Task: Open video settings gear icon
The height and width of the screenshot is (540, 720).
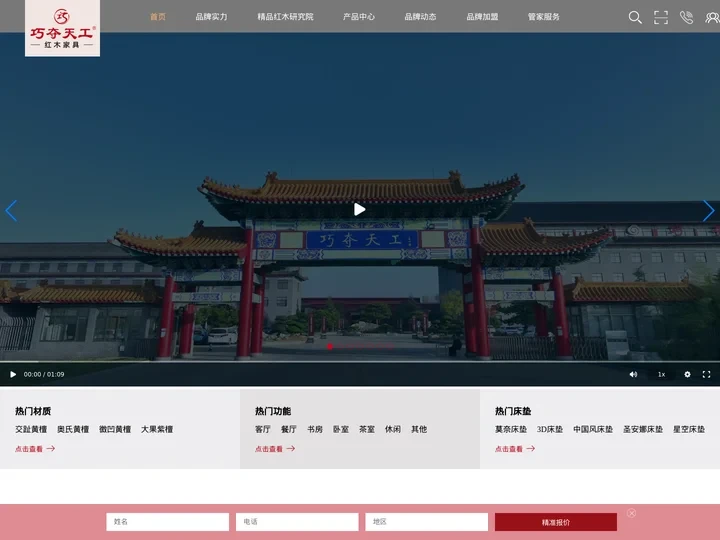Action: pyautogui.click(x=687, y=374)
